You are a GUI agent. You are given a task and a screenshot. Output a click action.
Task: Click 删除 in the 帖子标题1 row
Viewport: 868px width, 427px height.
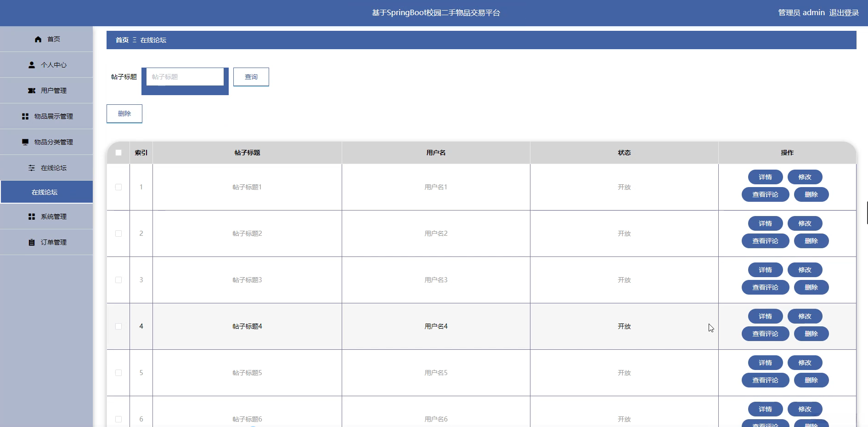tap(812, 194)
